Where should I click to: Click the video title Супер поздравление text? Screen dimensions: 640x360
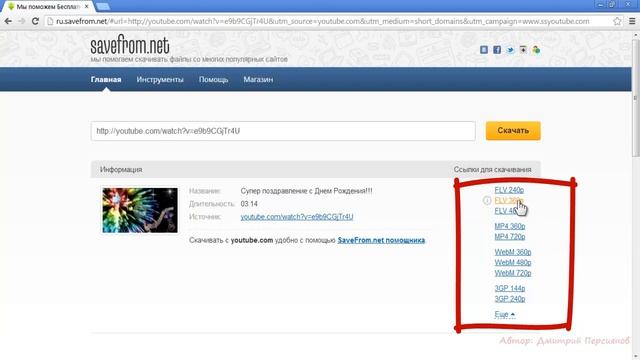coord(306,191)
